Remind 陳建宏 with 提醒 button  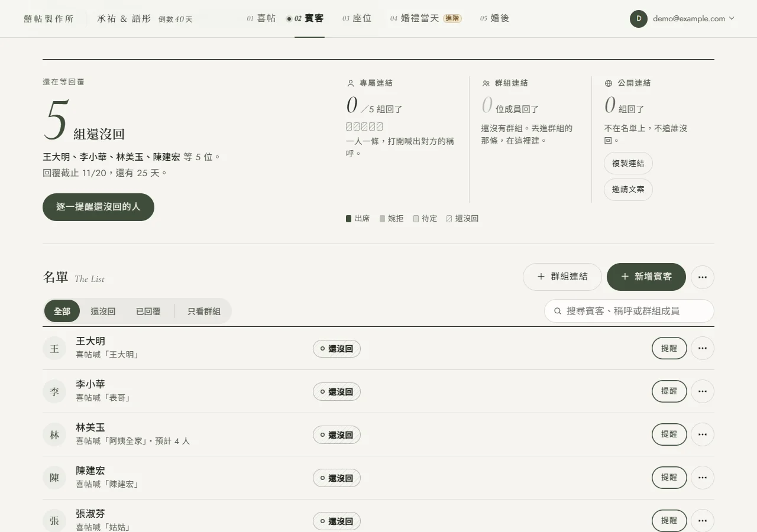[669, 478]
